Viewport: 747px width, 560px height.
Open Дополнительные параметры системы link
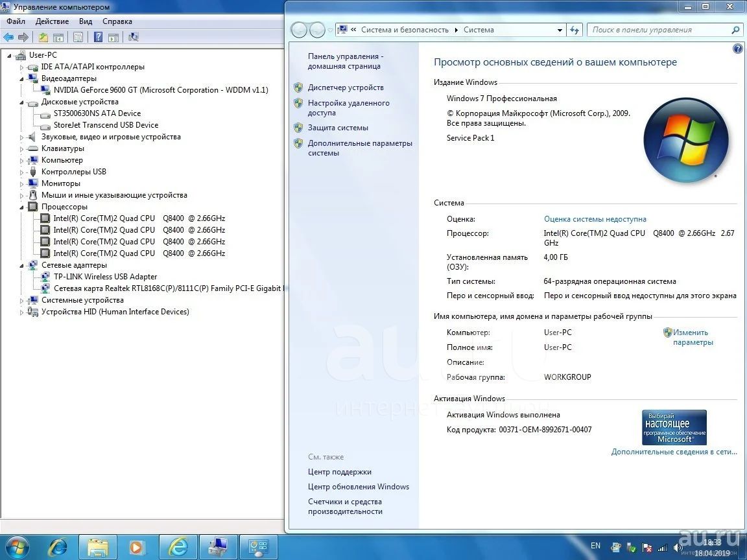[x=360, y=148]
